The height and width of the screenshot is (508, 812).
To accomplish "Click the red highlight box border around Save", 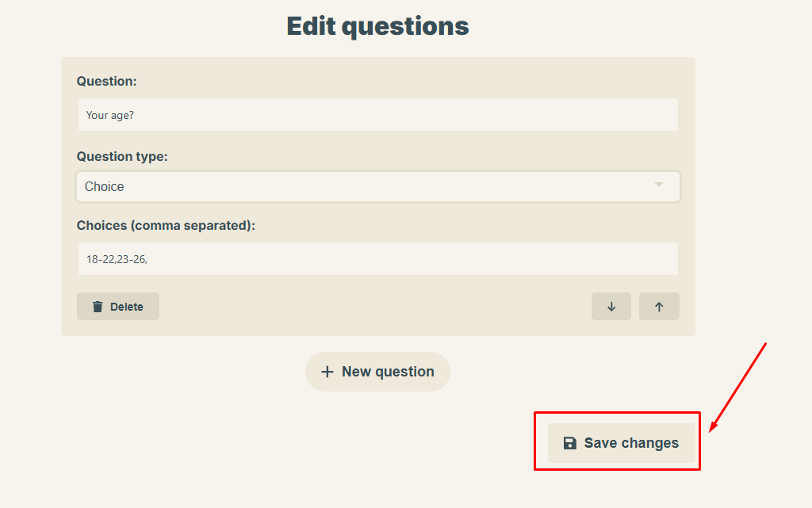I will 617,413.
